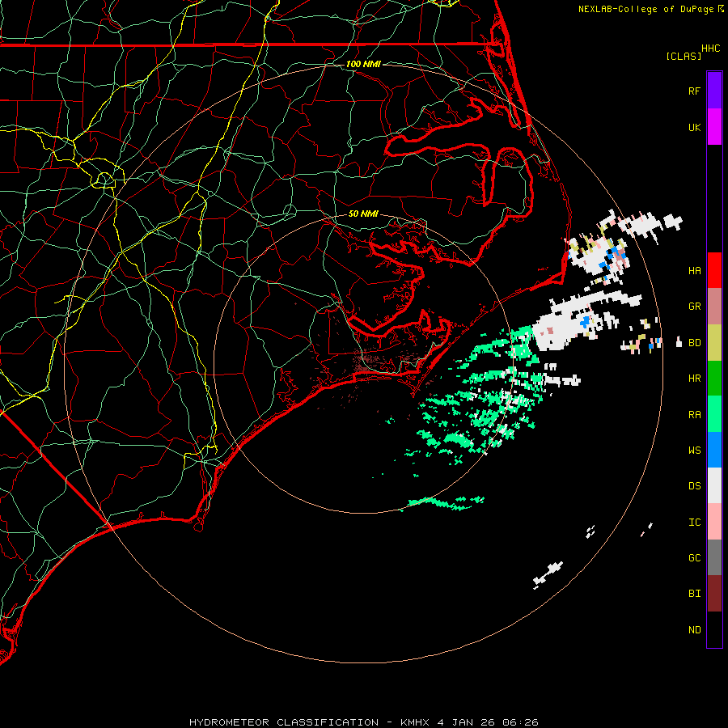Click the HR legend label
728x728 pixels.
[x=694, y=379]
